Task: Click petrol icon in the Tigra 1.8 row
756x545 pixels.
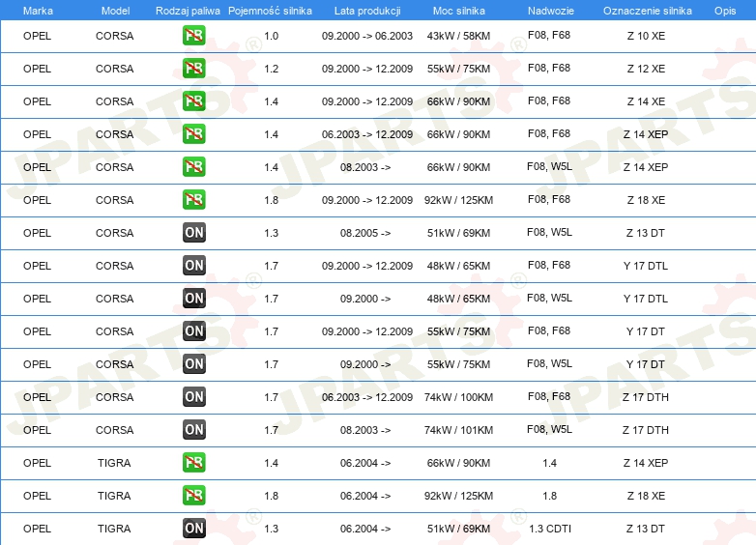Action: [x=193, y=496]
